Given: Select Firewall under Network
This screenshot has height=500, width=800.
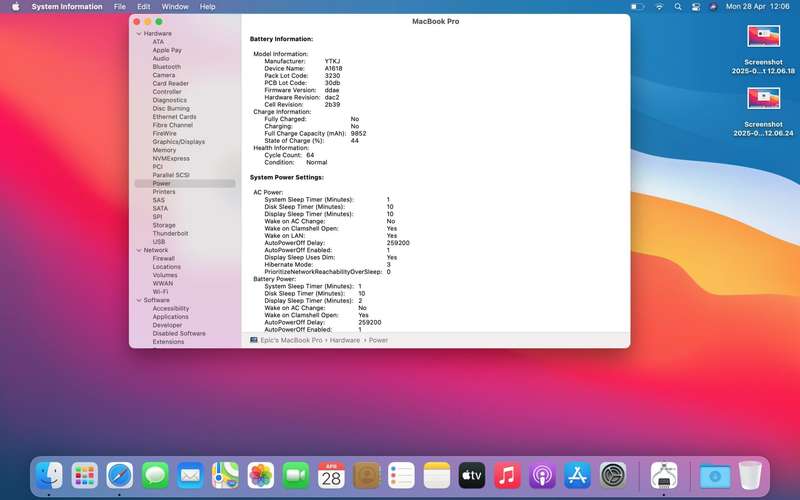Looking at the screenshot, I should tap(163, 259).
